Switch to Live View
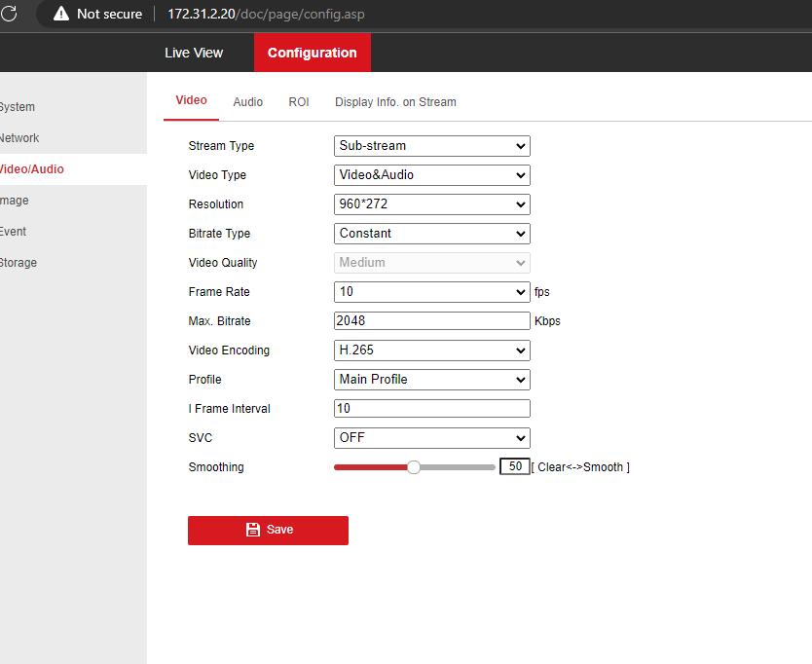The image size is (812, 664). pos(193,52)
